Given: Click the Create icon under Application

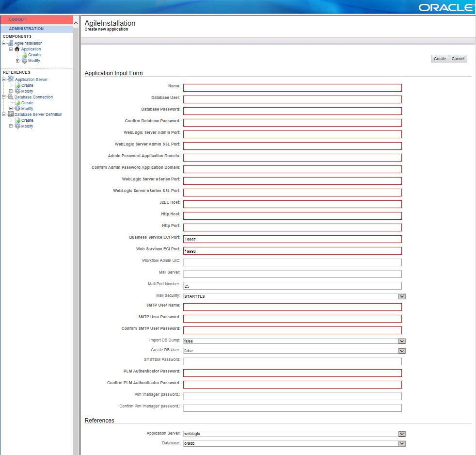Looking at the screenshot, I should pyautogui.click(x=25, y=55).
